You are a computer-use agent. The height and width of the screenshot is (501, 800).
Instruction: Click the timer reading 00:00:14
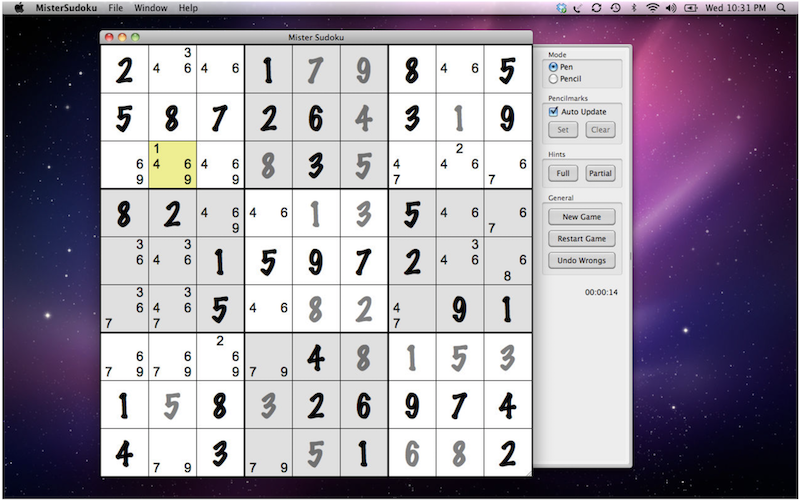point(601,292)
